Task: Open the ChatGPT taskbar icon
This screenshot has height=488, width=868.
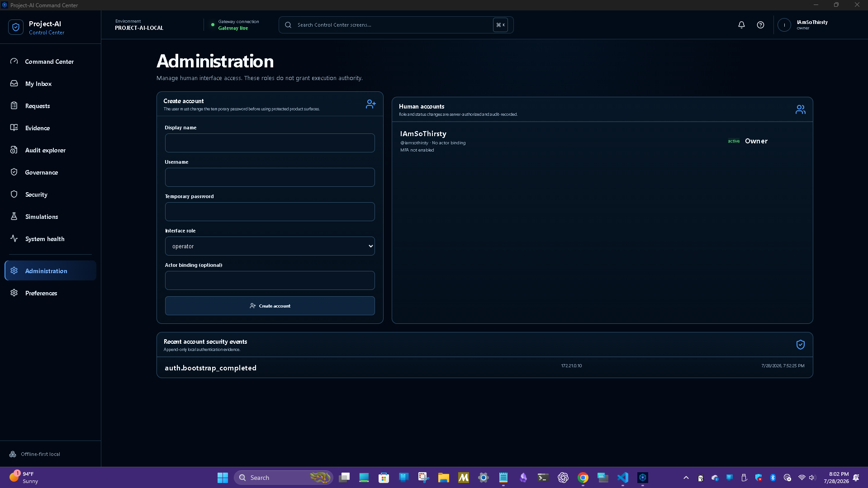Action: click(563, 478)
